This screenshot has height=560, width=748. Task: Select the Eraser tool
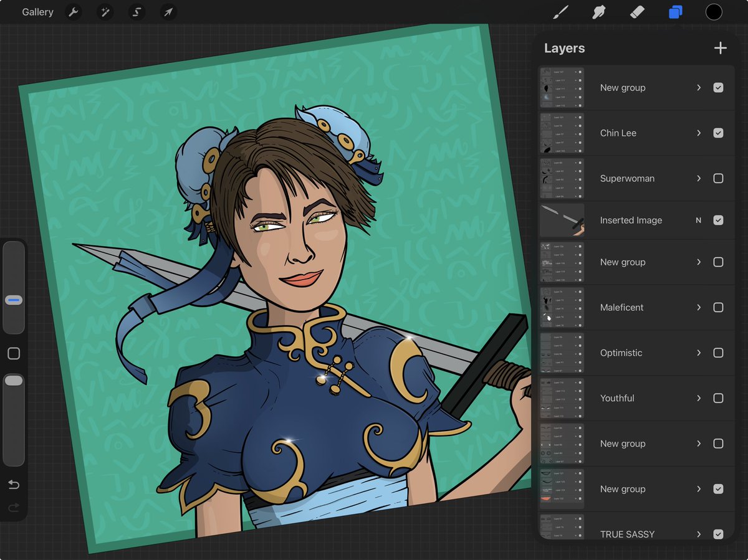(637, 12)
